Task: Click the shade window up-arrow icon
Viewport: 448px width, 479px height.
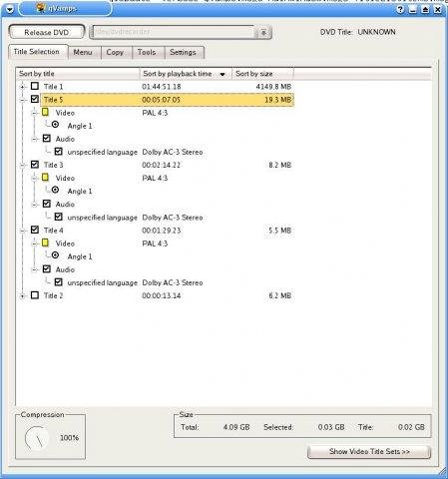Action: (425, 9)
